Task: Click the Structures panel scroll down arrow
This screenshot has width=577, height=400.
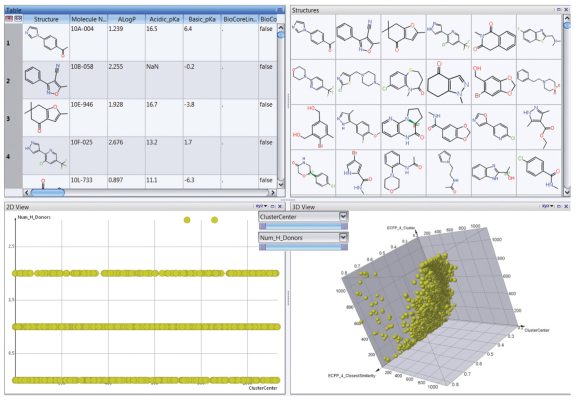Action: [x=567, y=192]
